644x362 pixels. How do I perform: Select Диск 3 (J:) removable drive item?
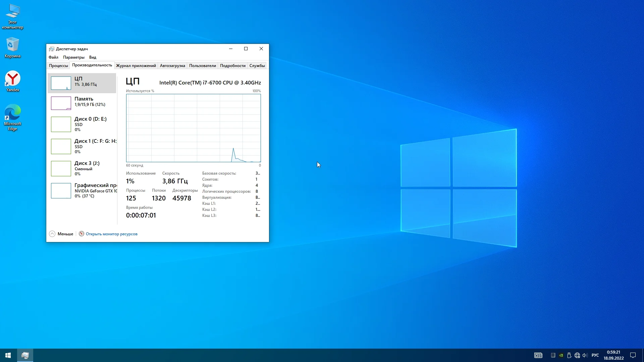(x=82, y=168)
